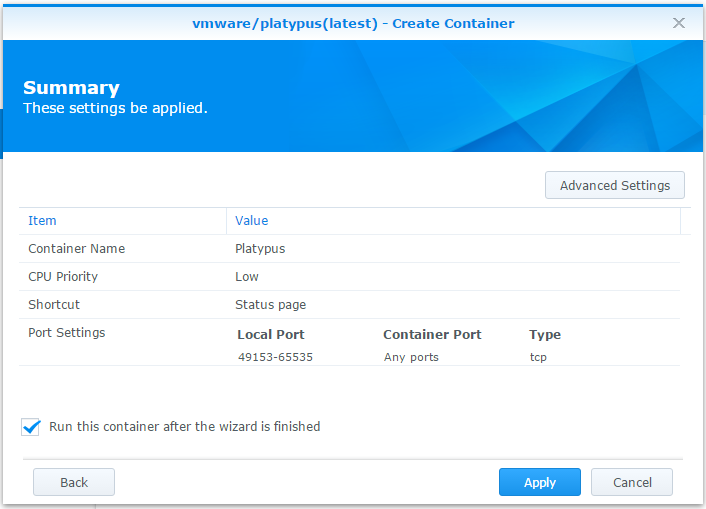Click the 'Run this container after' label text

[x=184, y=427]
